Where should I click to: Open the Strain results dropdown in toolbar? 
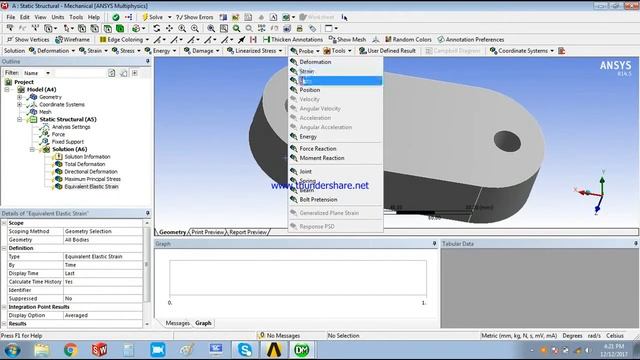(x=93, y=51)
